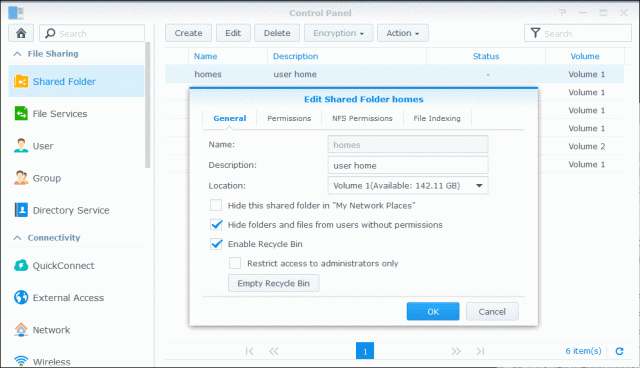Uncheck Hide folders and files from users without permissions
Screen dimensions: 640x368
pyautogui.click(x=216, y=224)
